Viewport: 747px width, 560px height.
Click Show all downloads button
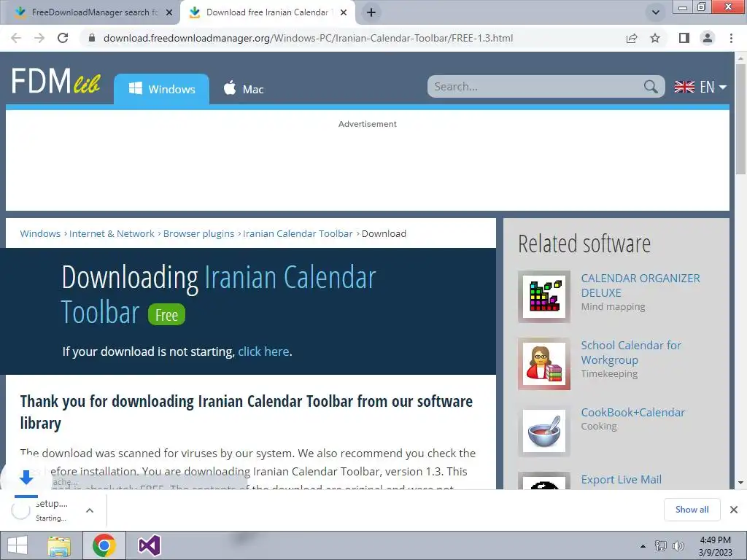692,510
